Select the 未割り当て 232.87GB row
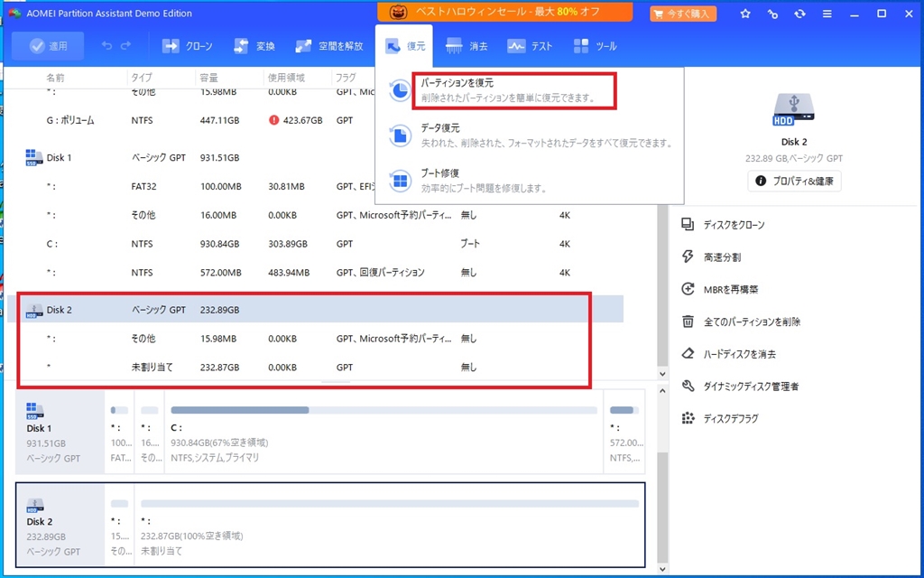This screenshot has height=578, width=924. coord(315,367)
